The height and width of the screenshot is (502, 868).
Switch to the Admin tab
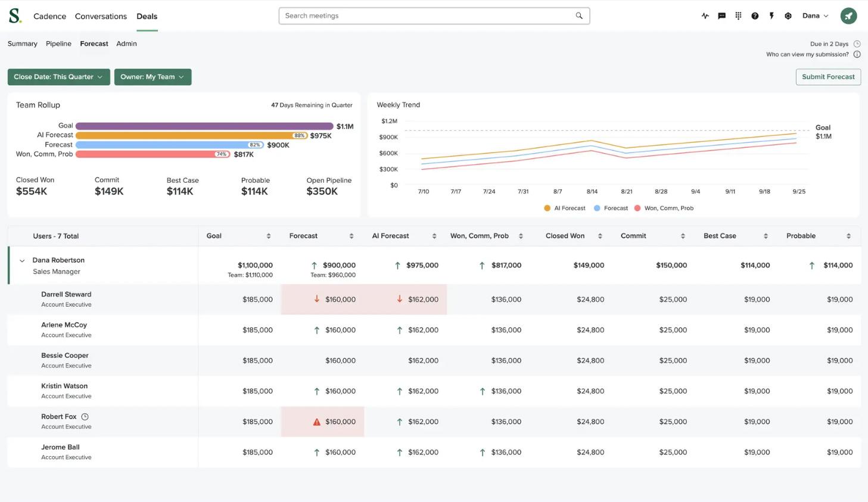pos(126,43)
